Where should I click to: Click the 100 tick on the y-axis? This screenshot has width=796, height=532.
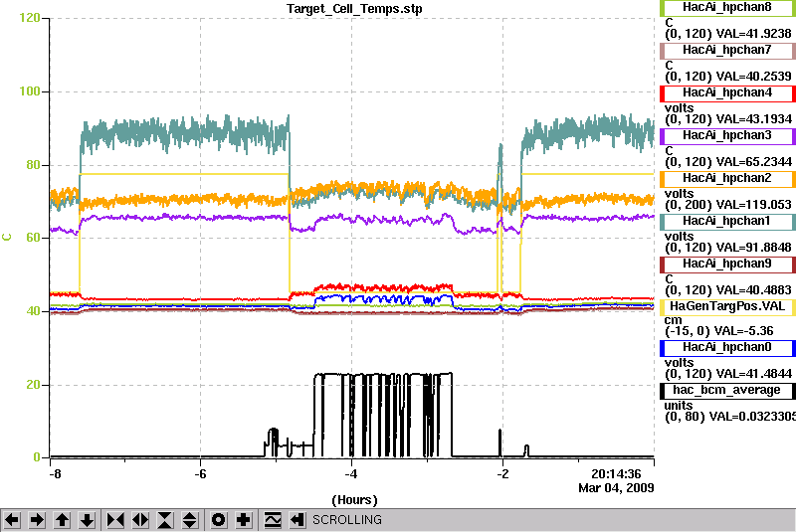[30, 91]
